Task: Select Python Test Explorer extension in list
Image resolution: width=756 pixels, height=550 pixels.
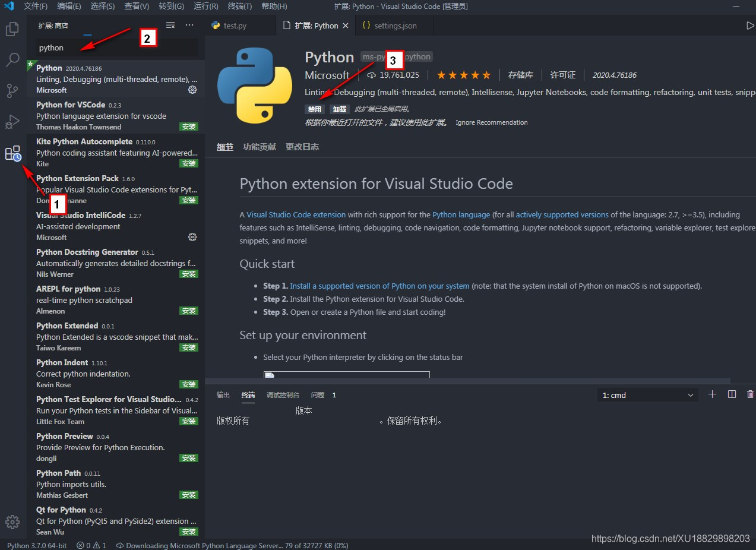Action: 116,410
